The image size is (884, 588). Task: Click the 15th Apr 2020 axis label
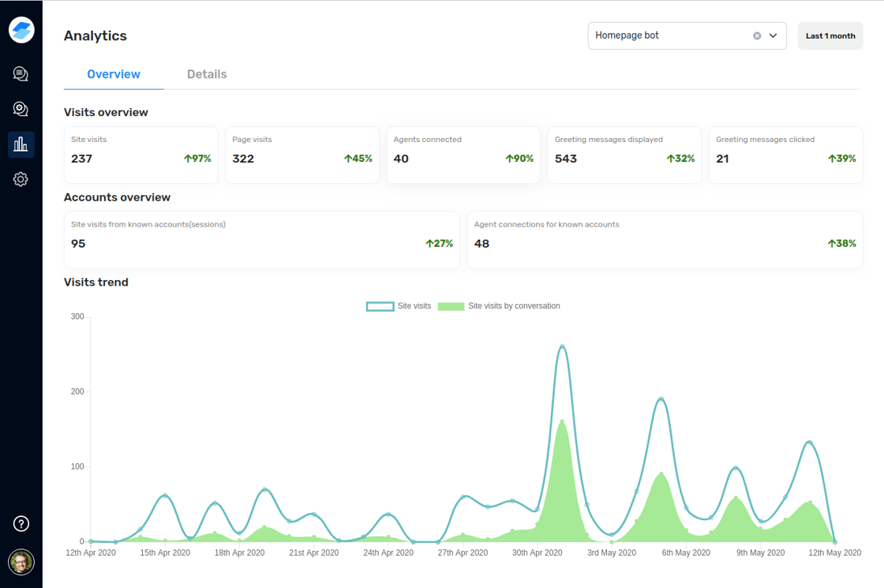(165, 552)
